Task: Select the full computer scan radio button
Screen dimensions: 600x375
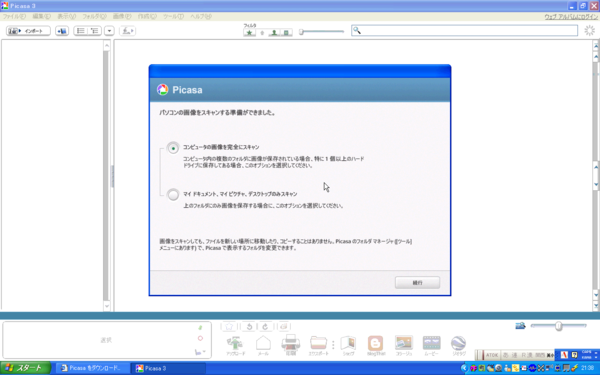Action: click(x=173, y=148)
